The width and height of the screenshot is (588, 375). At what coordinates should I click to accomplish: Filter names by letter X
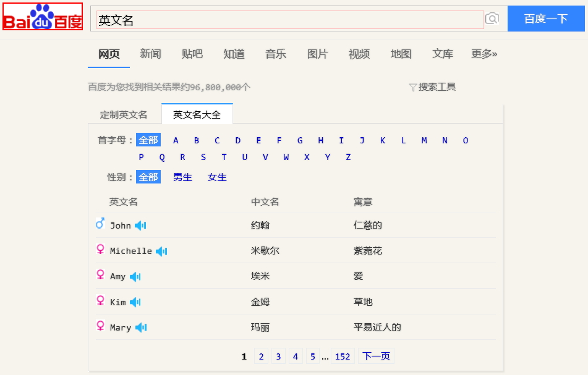coord(307,157)
